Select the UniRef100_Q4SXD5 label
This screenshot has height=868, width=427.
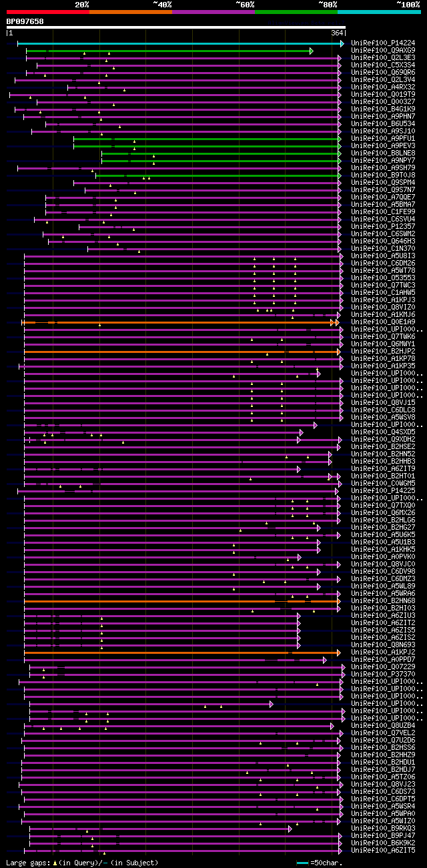(x=383, y=432)
